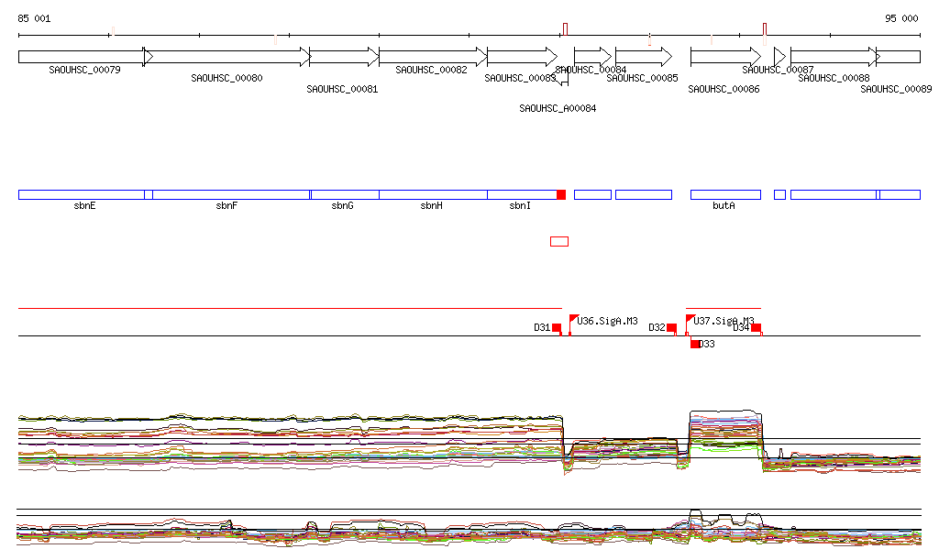Click the red outlined box below sbnI
The image size is (939, 560).
click(559, 241)
